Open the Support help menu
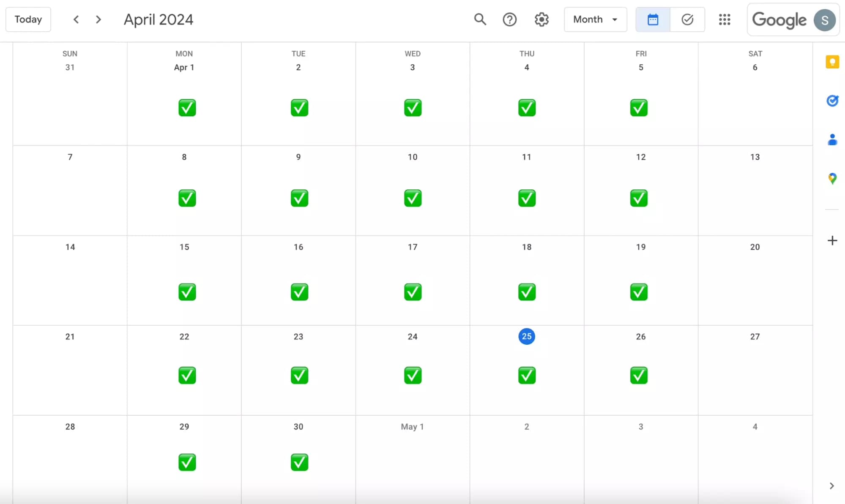 point(509,19)
